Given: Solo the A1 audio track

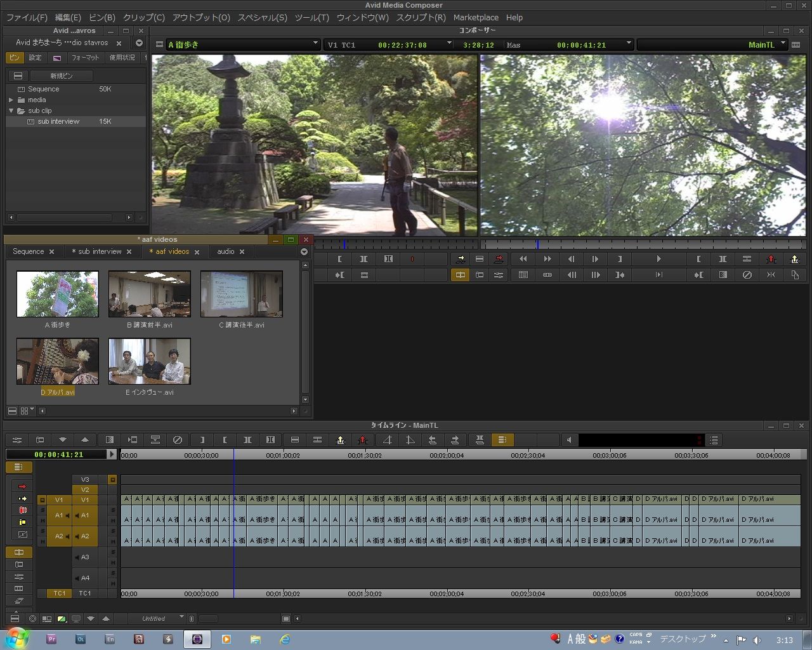Looking at the screenshot, I should 113,510.
